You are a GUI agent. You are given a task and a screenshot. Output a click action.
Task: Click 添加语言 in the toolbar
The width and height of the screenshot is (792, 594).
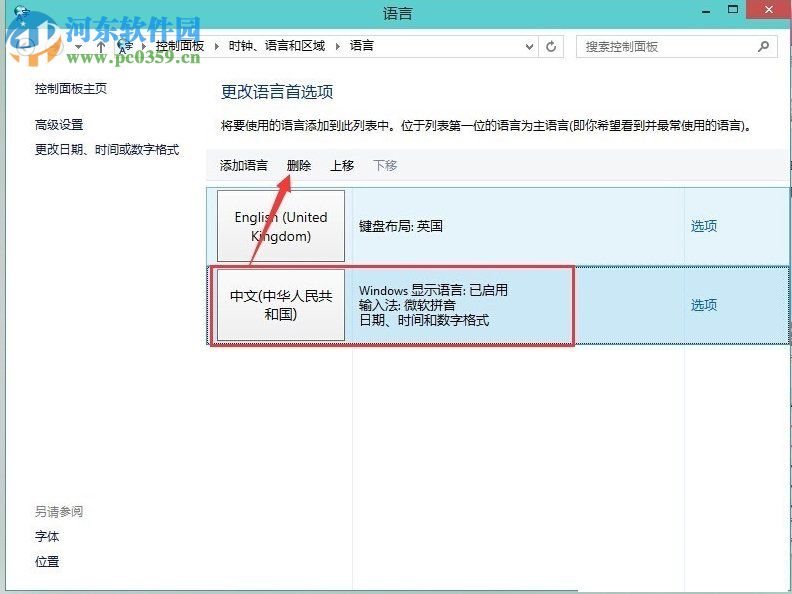click(244, 166)
